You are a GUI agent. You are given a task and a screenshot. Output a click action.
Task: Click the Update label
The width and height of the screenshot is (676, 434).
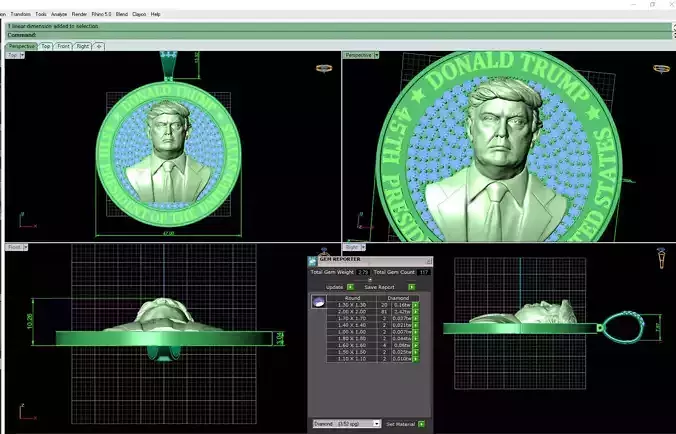(334, 287)
